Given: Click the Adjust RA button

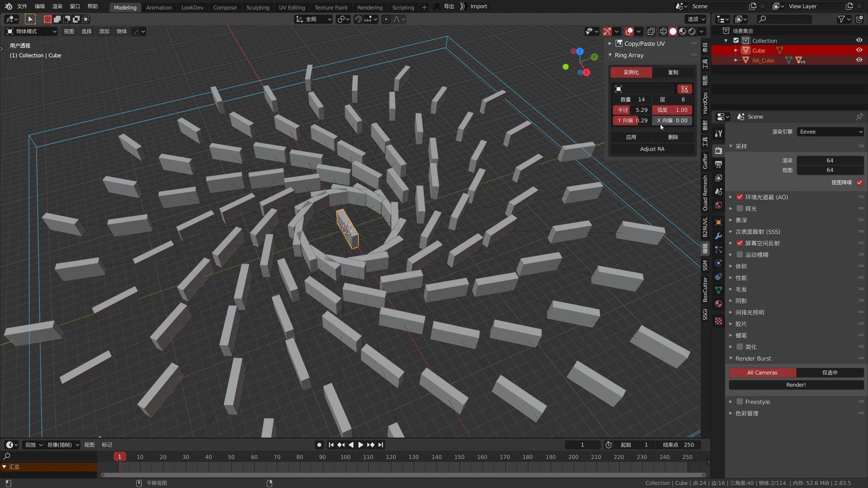Looking at the screenshot, I should [x=652, y=149].
